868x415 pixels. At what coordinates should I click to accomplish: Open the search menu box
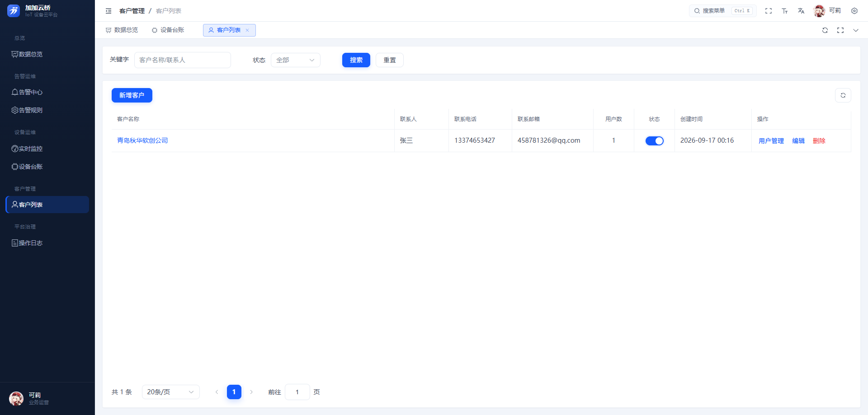(723, 11)
